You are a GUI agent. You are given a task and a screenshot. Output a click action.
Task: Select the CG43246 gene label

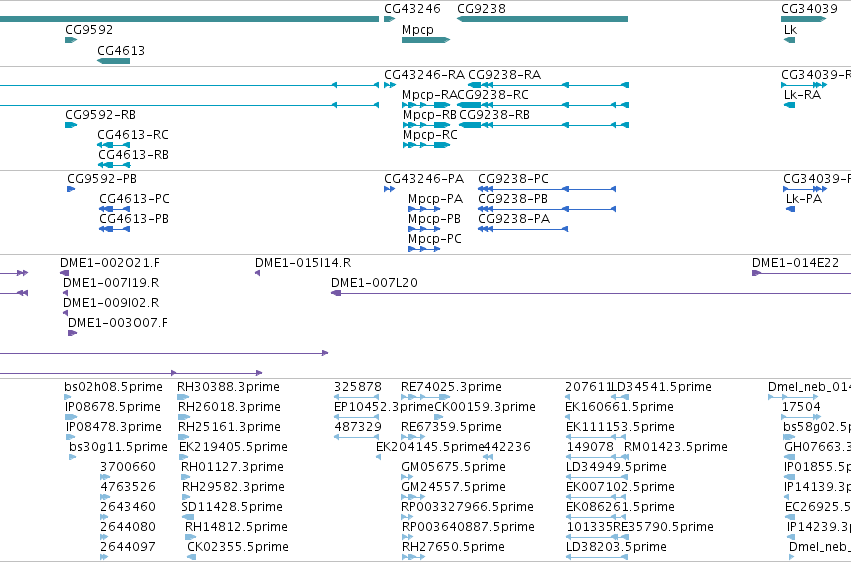[x=412, y=9]
